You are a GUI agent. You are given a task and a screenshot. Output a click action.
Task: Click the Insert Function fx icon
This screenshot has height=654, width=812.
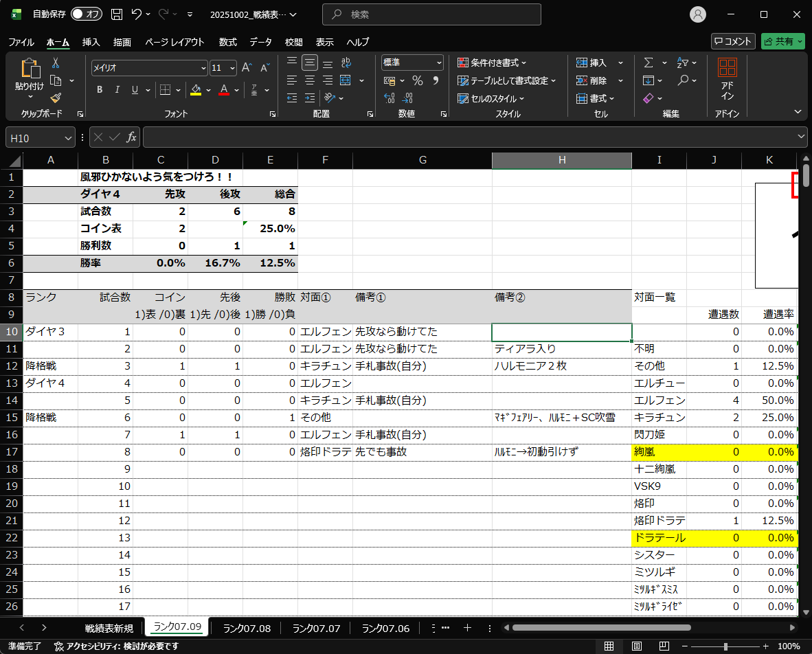point(131,137)
